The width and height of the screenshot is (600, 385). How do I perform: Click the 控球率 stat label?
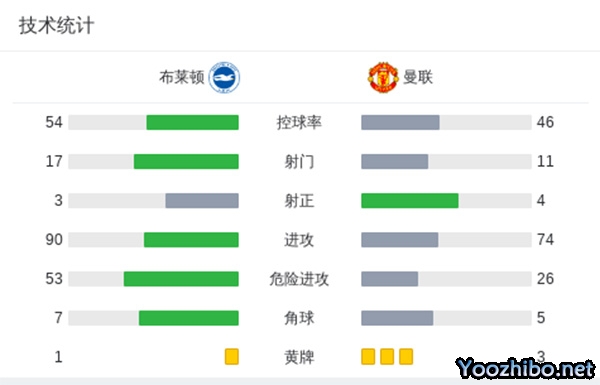pyautogui.click(x=299, y=122)
